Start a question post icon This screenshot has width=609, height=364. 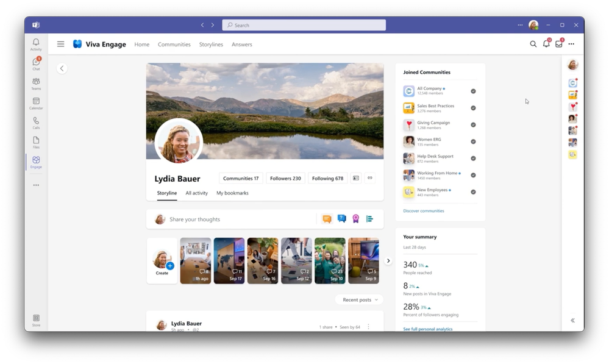[341, 219]
